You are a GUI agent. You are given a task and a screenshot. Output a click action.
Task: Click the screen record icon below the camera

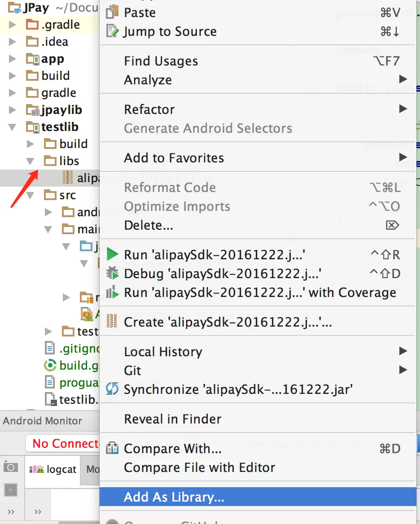coord(11,490)
